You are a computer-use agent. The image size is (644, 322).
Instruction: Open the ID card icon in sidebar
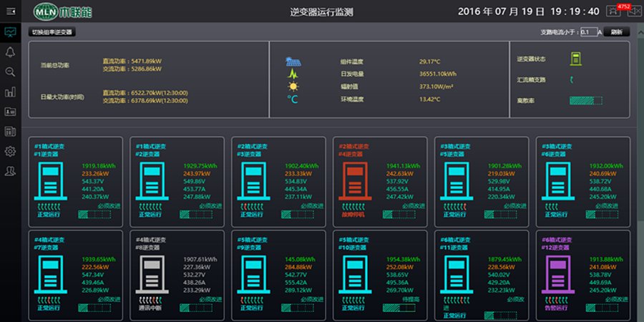[10, 112]
